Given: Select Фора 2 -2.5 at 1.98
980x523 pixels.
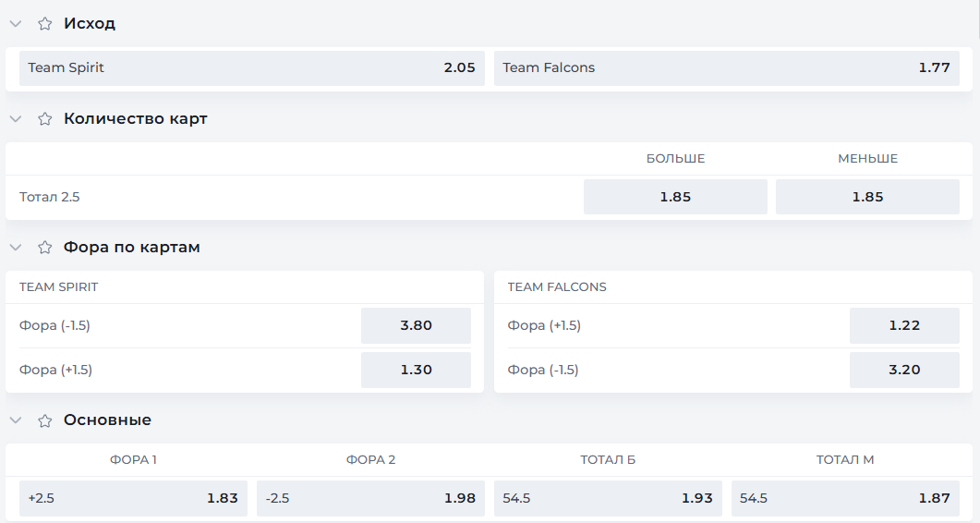Looking at the screenshot, I should click(370, 498).
